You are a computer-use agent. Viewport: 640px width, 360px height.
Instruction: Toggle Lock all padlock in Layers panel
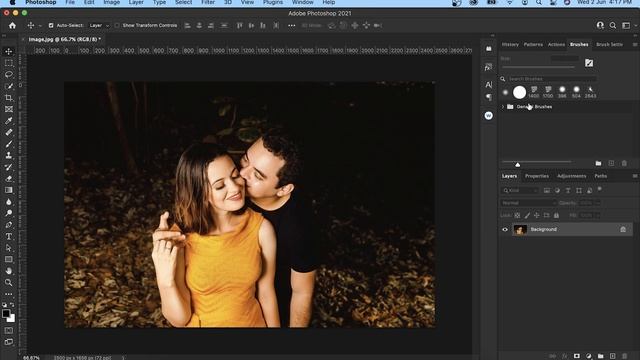tap(556, 215)
